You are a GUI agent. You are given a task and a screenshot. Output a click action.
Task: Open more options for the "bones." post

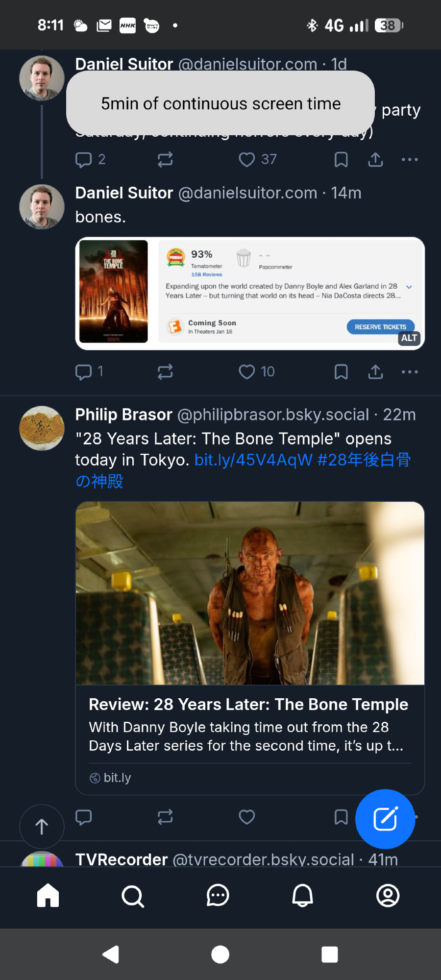point(410,372)
